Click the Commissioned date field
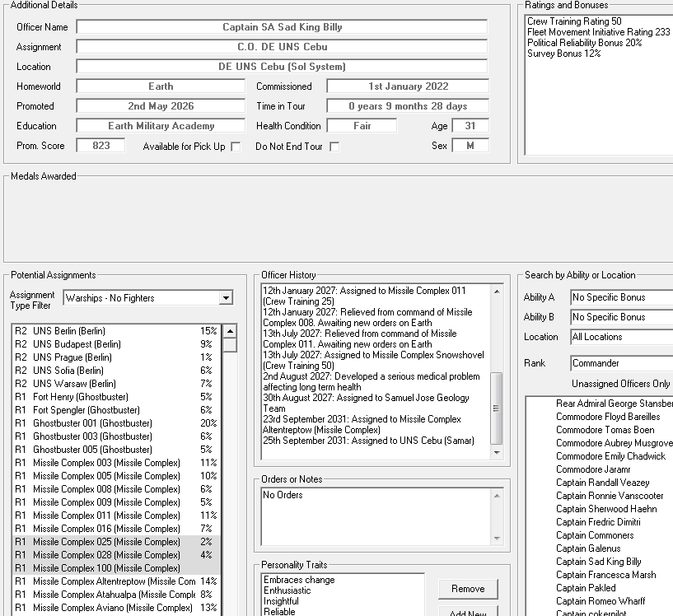Screen dimensions: 673x616 [408, 86]
